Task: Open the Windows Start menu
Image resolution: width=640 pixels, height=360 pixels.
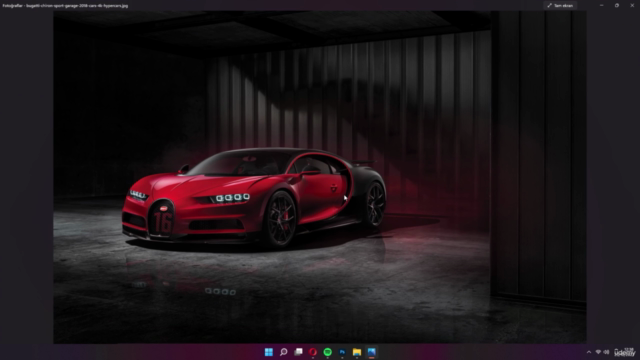Action: click(269, 352)
